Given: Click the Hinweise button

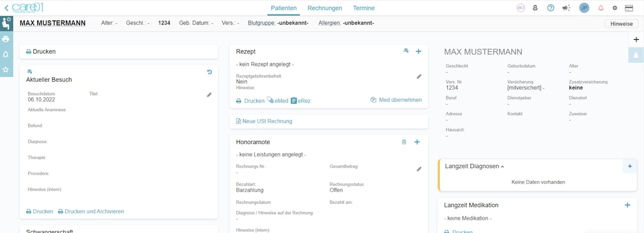Looking at the screenshot, I should (621, 24).
